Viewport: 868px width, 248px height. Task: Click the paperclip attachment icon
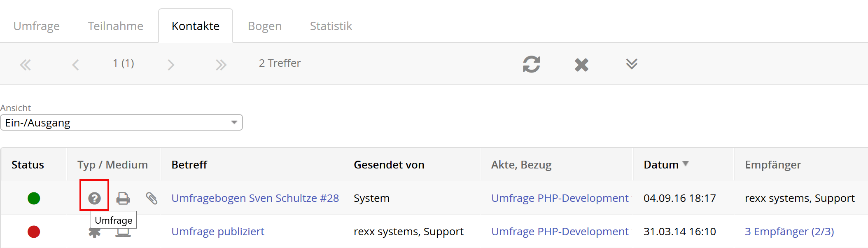(x=152, y=198)
